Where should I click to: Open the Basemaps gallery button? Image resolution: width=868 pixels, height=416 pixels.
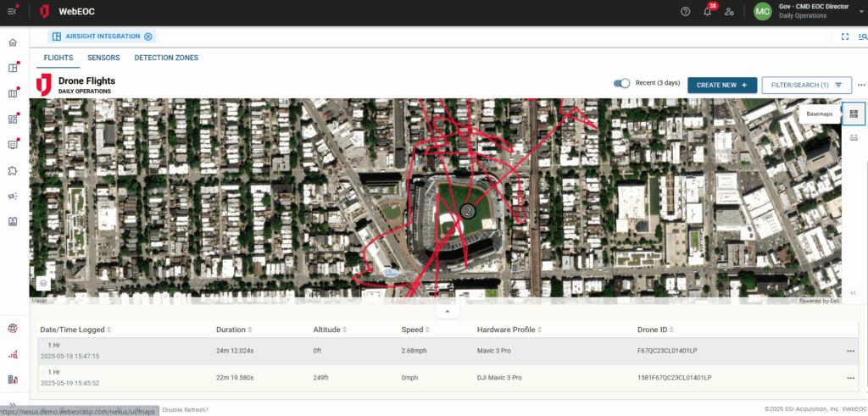click(854, 114)
